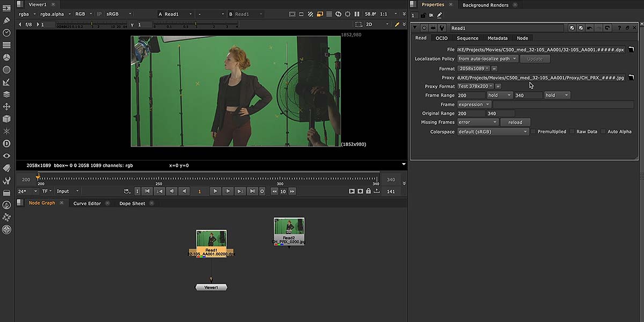Open the Merge nodes layers icon
This screenshot has width=644, height=322.
tap(7, 94)
